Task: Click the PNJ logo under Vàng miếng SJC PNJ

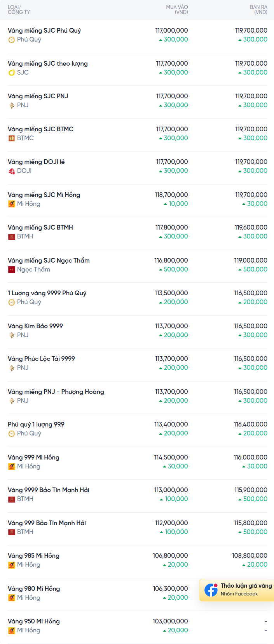Action: pos(12,105)
